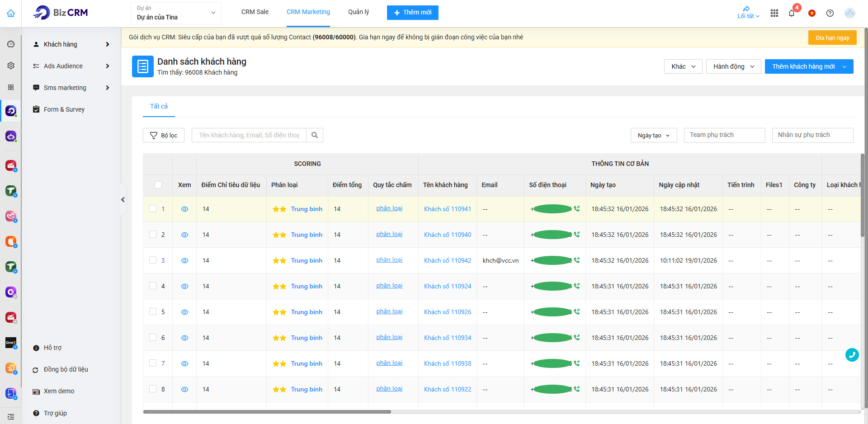This screenshot has height=424, width=868.
Task: Switch to the CRM Sale tab
Action: tap(255, 12)
